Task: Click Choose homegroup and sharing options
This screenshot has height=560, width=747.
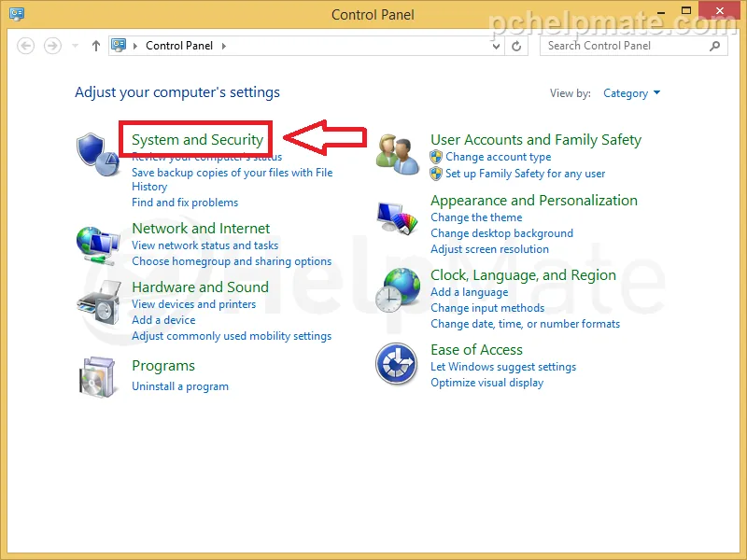Action: [x=232, y=261]
